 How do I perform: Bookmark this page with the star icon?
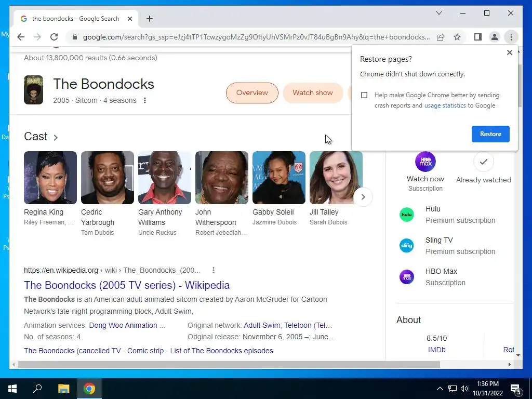[x=457, y=37]
